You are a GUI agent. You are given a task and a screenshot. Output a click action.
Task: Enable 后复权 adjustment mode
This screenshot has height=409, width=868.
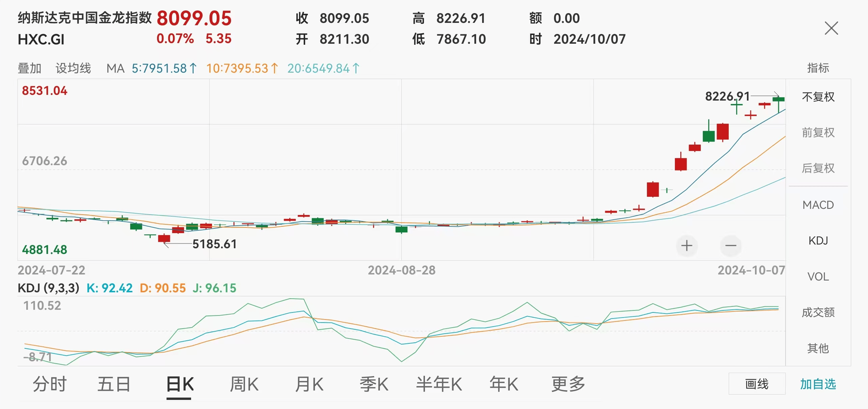click(x=818, y=169)
